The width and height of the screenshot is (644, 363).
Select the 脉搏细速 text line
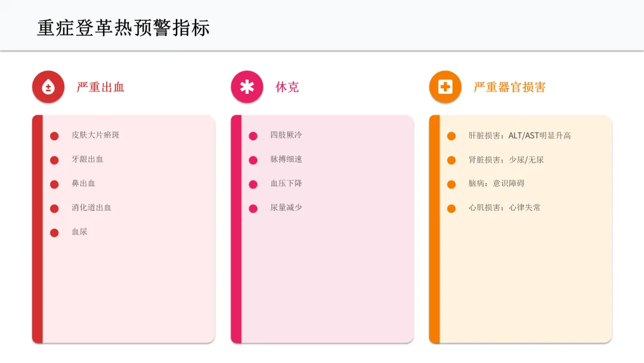pos(286,159)
